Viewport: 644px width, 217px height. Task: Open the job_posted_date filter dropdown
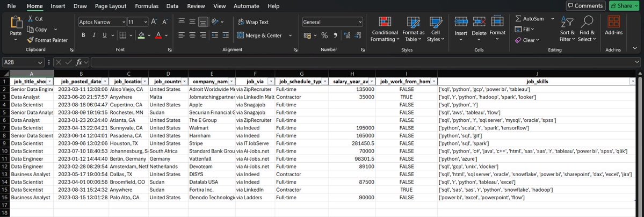pos(104,82)
